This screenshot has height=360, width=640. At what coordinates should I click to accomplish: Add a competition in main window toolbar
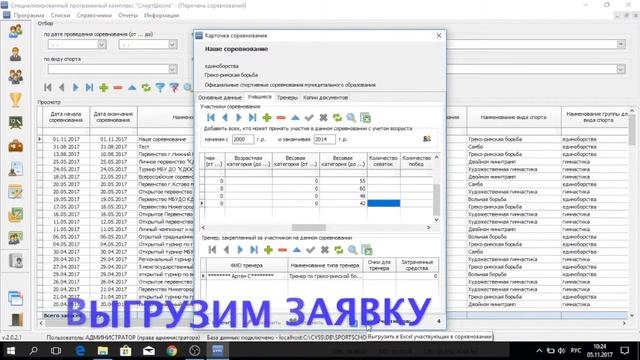104,87
